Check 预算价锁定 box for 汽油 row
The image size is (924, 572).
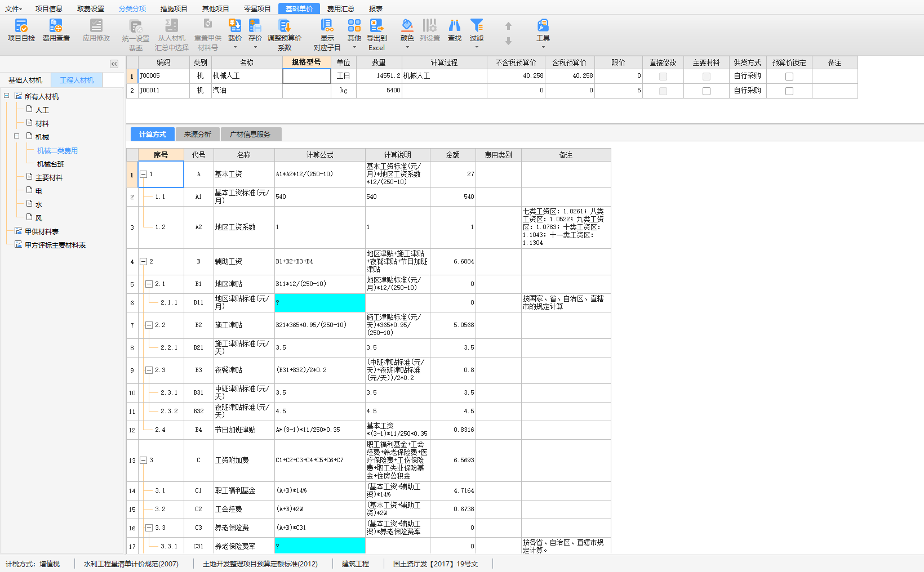point(789,91)
